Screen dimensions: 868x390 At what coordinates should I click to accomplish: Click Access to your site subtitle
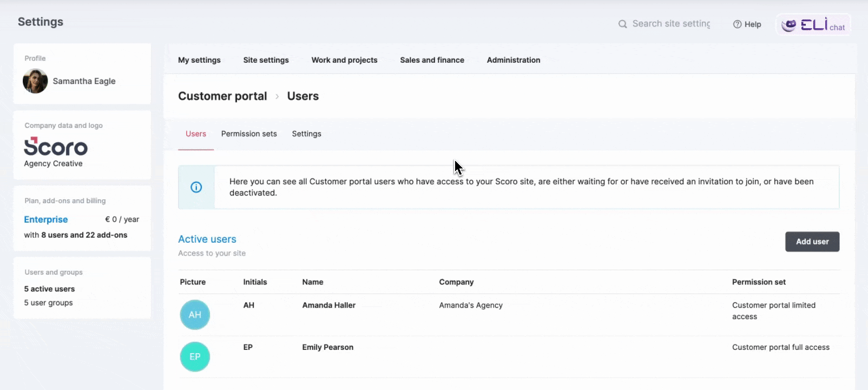pos(212,253)
